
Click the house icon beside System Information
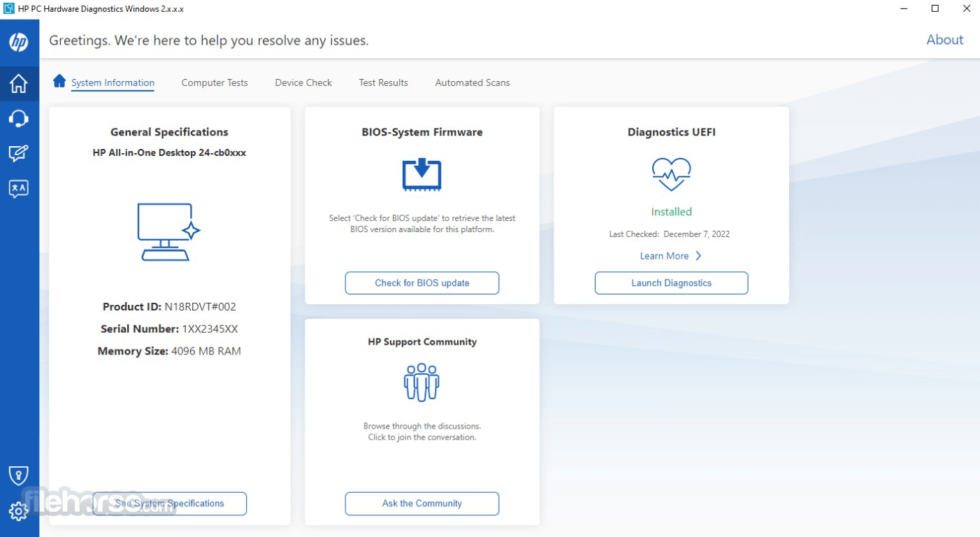(x=59, y=81)
